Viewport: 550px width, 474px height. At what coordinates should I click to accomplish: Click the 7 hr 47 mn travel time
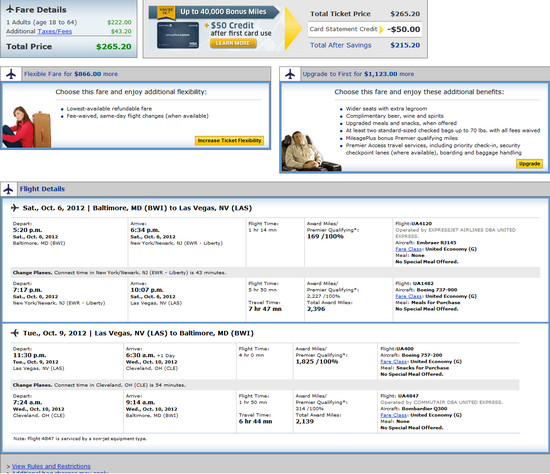(265, 309)
